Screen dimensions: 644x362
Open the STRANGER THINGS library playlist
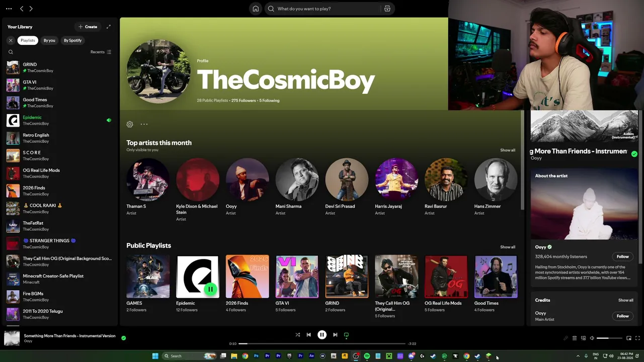point(59,243)
